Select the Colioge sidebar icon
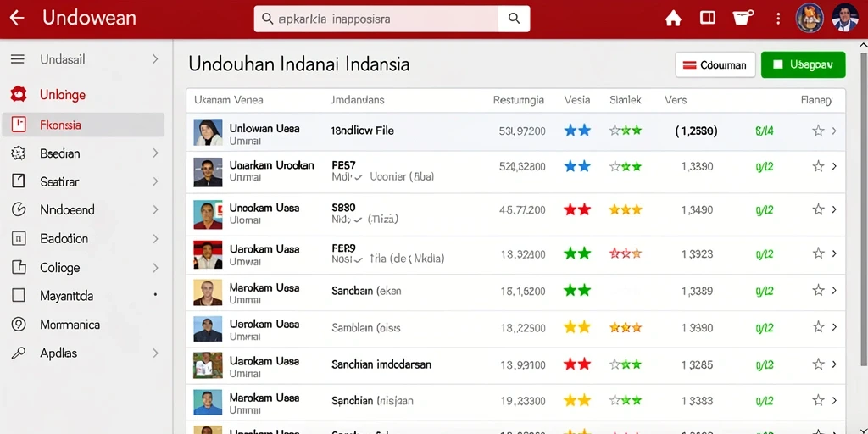The image size is (868, 434). (x=19, y=267)
